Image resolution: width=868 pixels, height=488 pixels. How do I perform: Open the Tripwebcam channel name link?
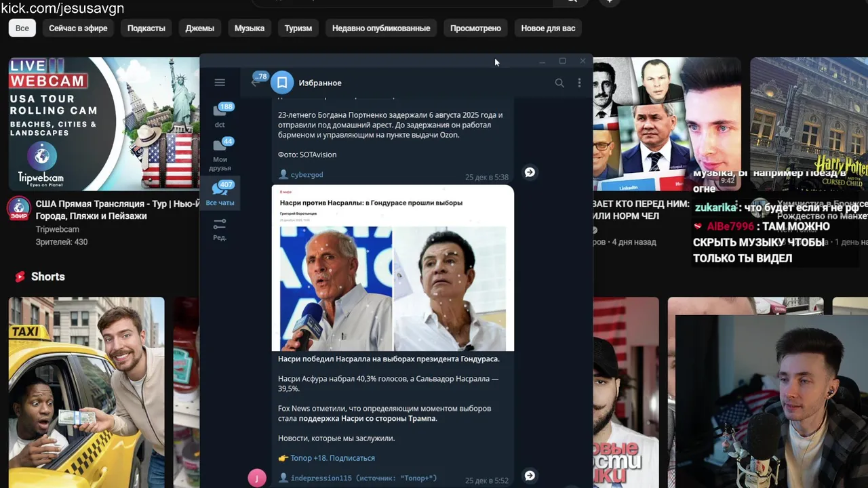58,229
